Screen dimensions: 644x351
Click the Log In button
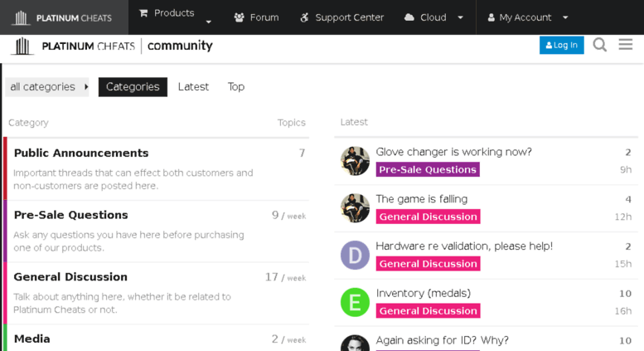click(561, 45)
